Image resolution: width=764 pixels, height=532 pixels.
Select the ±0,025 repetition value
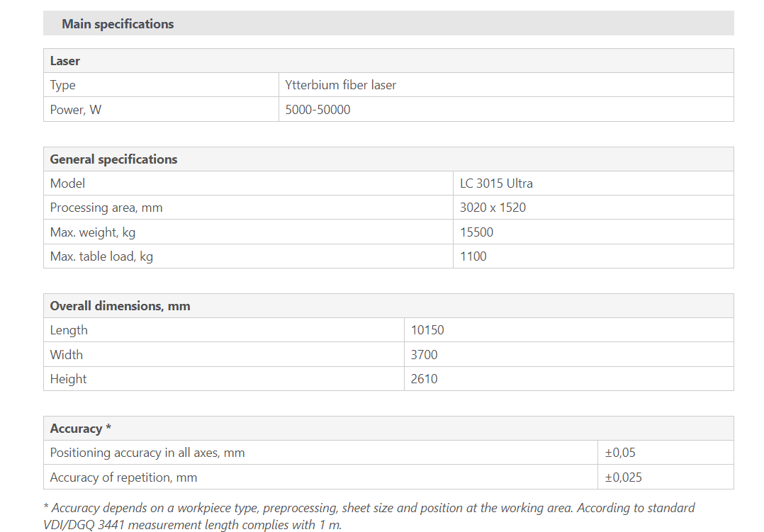click(623, 477)
